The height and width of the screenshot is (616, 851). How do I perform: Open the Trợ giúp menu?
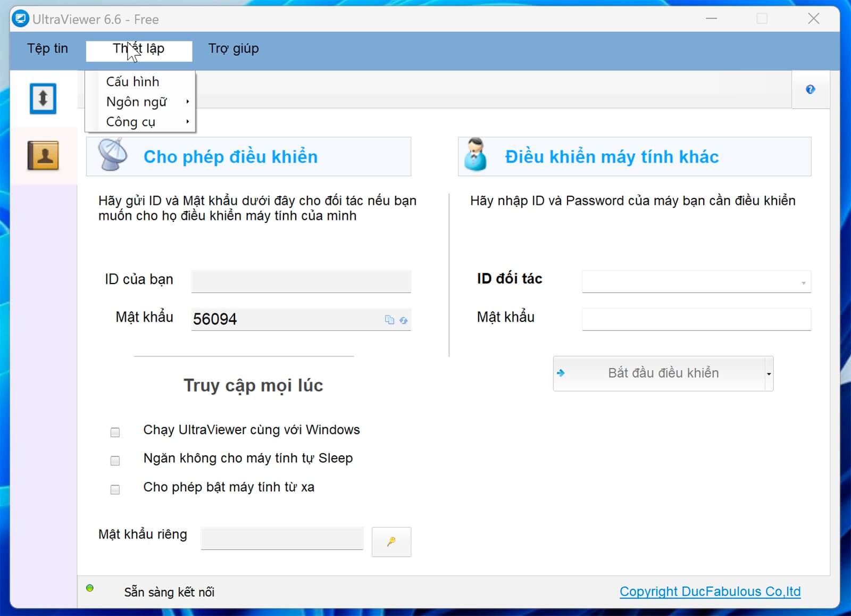pos(233,48)
